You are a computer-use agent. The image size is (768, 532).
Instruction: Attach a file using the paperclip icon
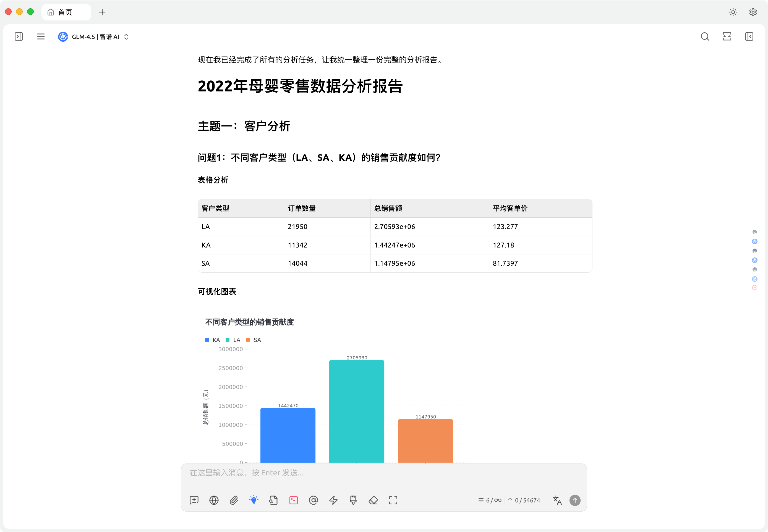pyautogui.click(x=234, y=500)
